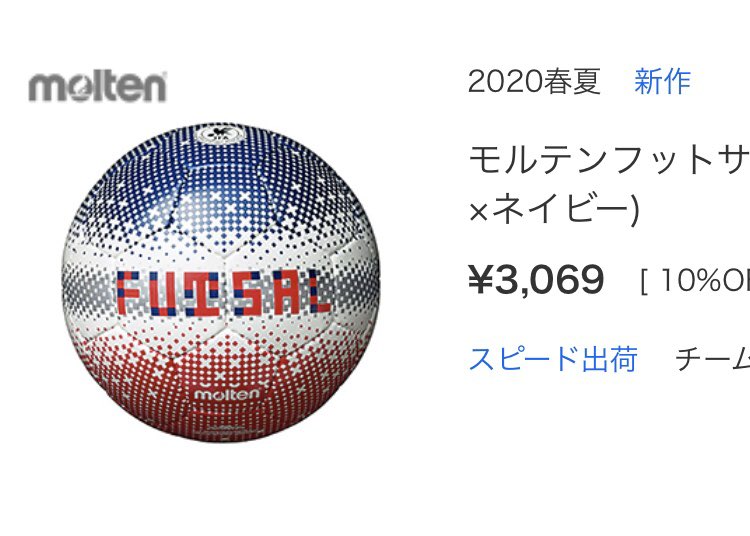Click the navy dotted upper area of ball
750x536 pixels.
click(221, 186)
